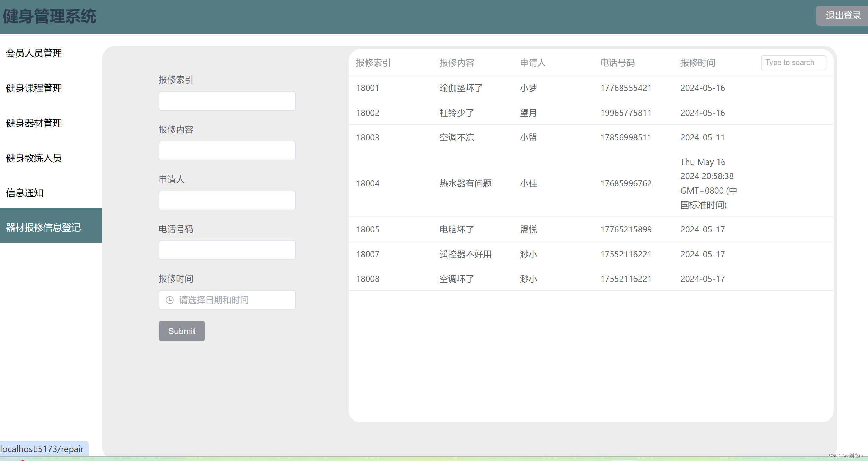This screenshot has height=461, width=868.
Task: Click the 报修内容 text box
Action: point(227,151)
